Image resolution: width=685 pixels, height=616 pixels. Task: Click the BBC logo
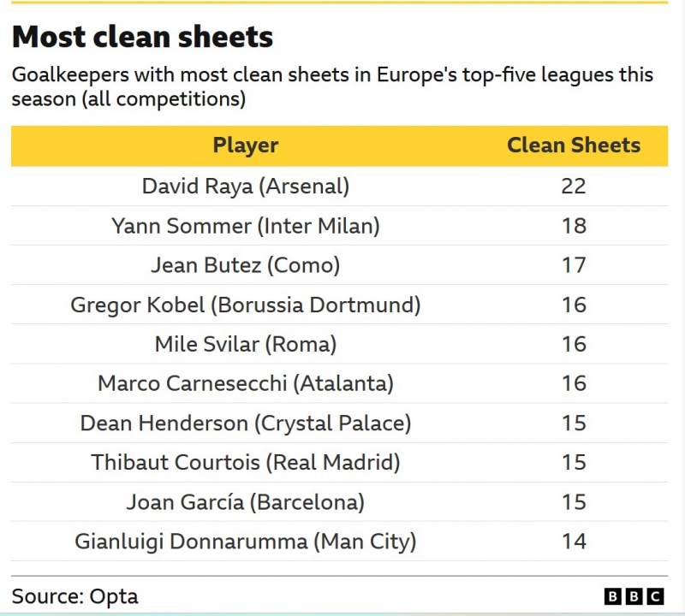click(634, 596)
